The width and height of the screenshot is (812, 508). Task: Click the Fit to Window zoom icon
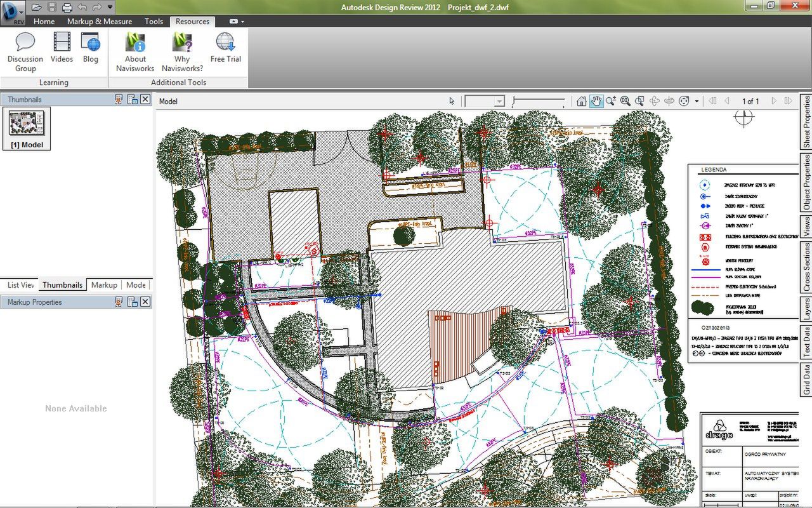625,101
